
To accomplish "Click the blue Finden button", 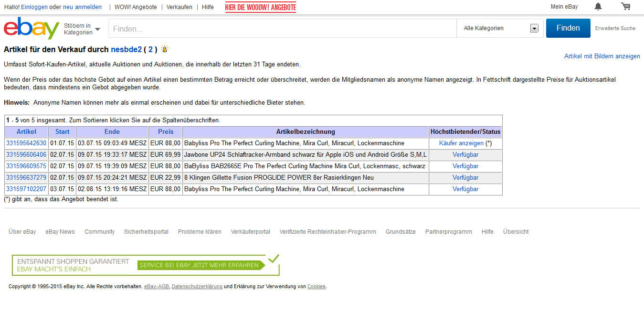I will pos(568,28).
